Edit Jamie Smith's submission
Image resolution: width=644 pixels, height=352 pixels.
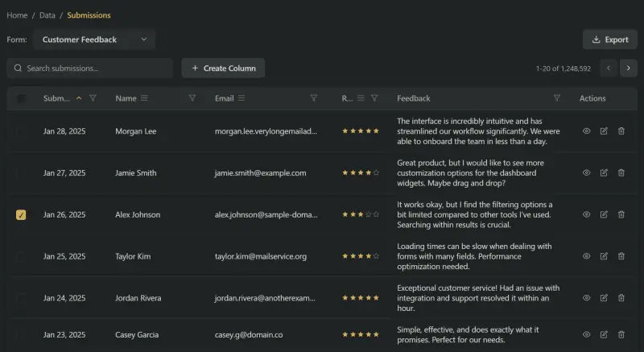click(604, 172)
